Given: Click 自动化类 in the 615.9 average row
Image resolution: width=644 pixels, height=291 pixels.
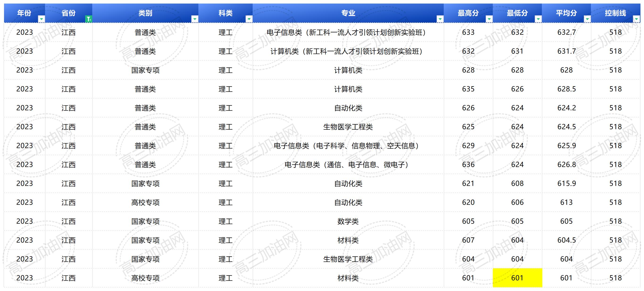Looking at the screenshot, I should point(348,183).
